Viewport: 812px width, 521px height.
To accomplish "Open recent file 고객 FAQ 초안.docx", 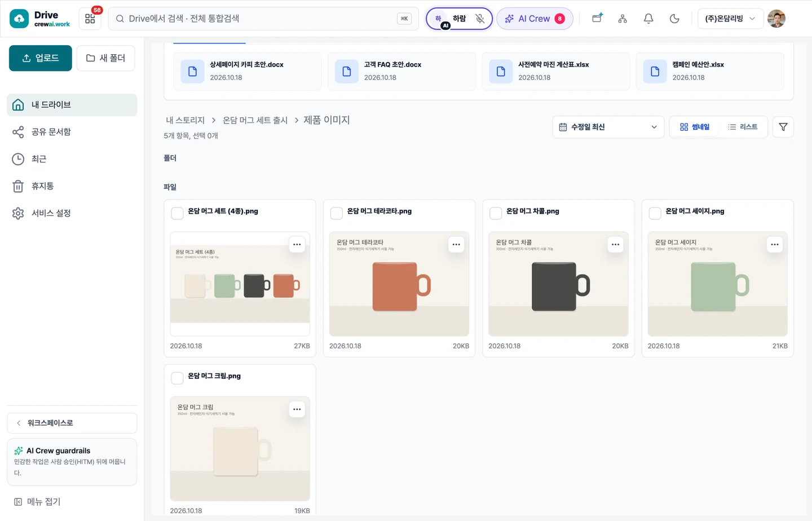I will point(401,71).
